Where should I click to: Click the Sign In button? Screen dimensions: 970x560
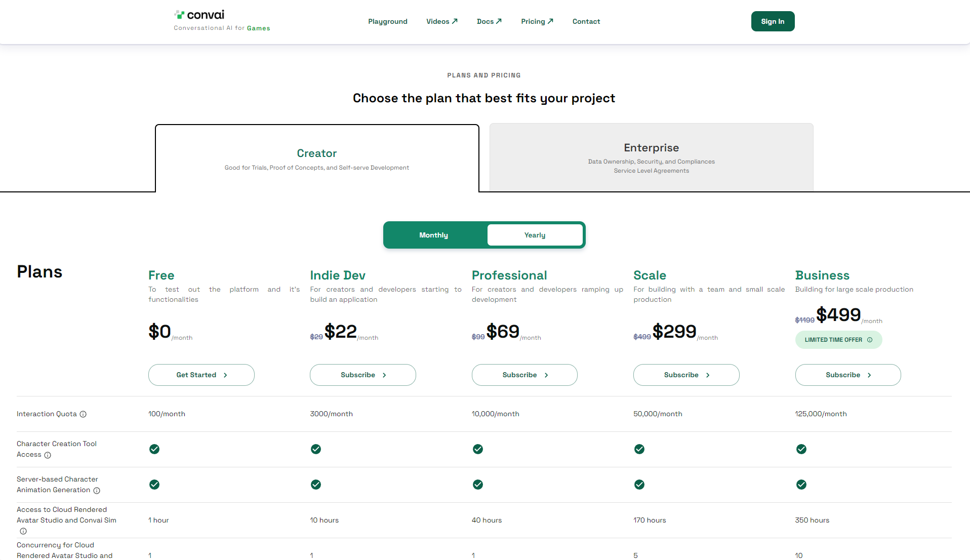click(773, 21)
